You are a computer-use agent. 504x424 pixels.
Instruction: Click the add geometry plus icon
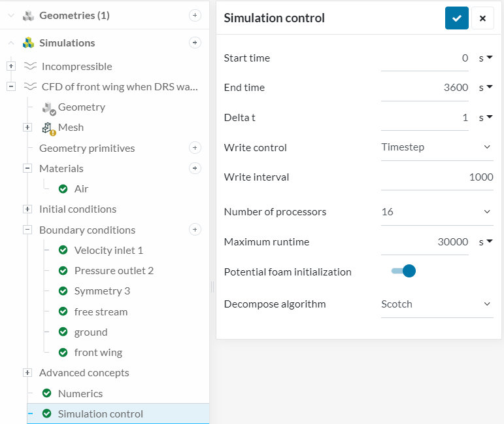click(195, 15)
